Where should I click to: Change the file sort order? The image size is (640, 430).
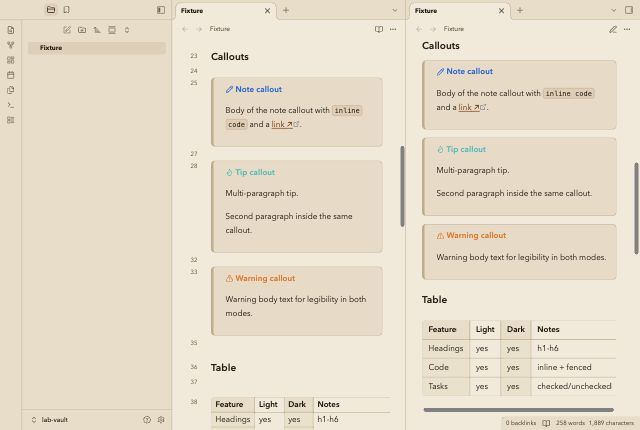pyautogui.click(x=97, y=30)
